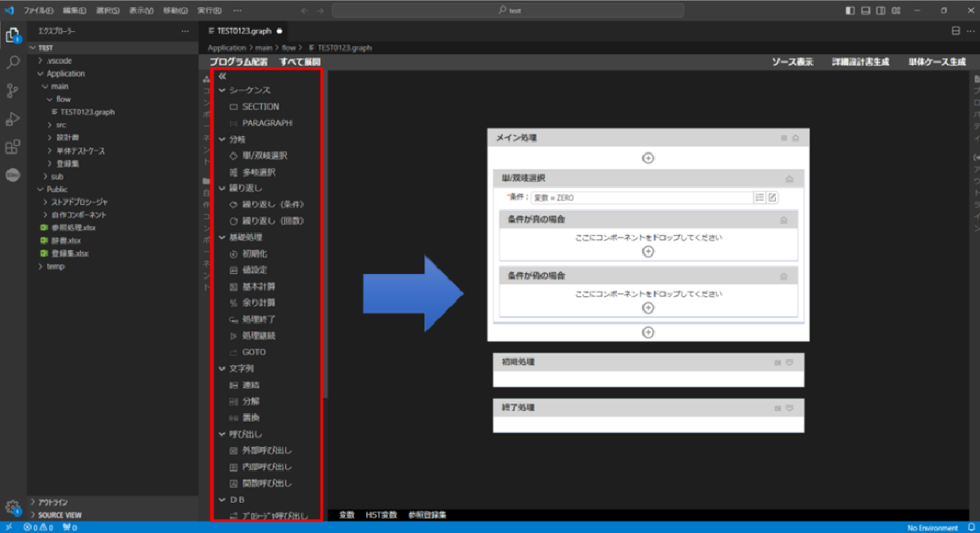Click the edit icon beside the 条件 field
Screen dimensions: 980x533
pos(772,198)
